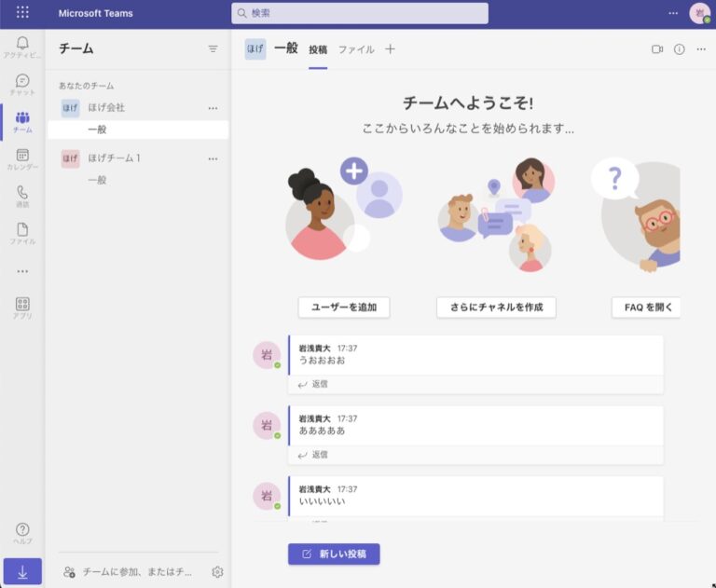Click the add-user illustration with plus
This screenshot has height=588, width=716.
pyautogui.click(x=344, y=209)
